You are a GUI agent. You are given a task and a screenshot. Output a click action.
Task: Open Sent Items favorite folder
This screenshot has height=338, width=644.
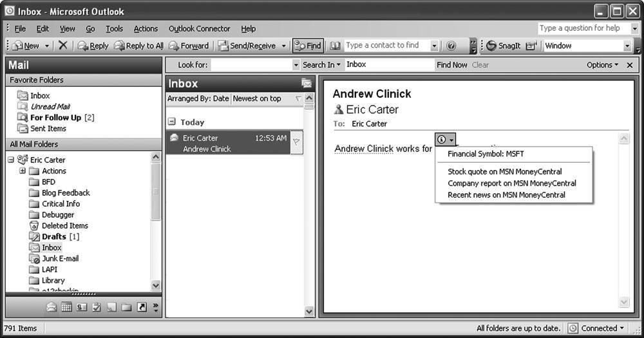(x=48, y=129)
